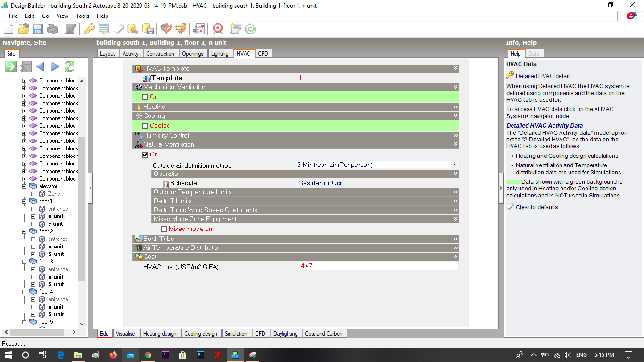Screen dimensions: 644x362
Task: Switch to the Construction tab
Action: (160, 54)
